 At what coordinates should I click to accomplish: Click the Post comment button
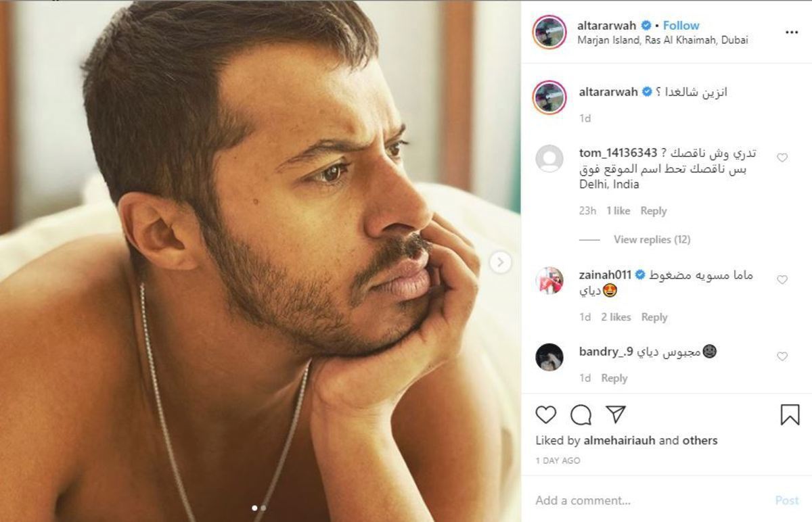(787, 500)
